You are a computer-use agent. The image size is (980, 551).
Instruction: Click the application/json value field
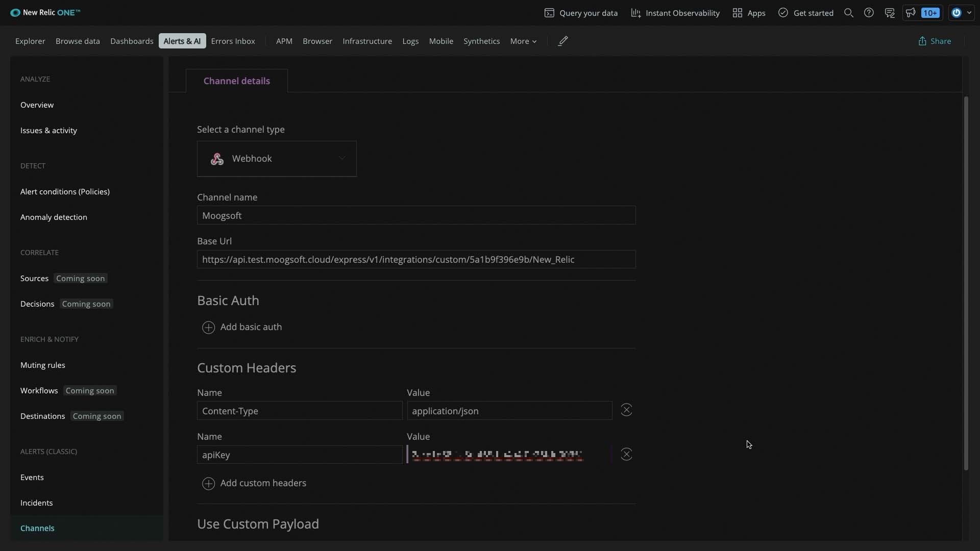click(509, 411)
